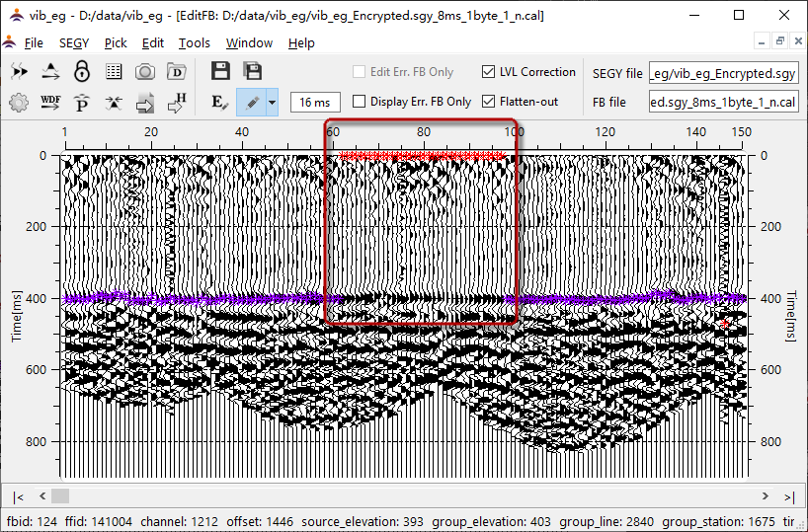This screenshot has width=808, height=532.
Task: Uncheck the LVL Correction checkbox
Action: click(488, 72)
